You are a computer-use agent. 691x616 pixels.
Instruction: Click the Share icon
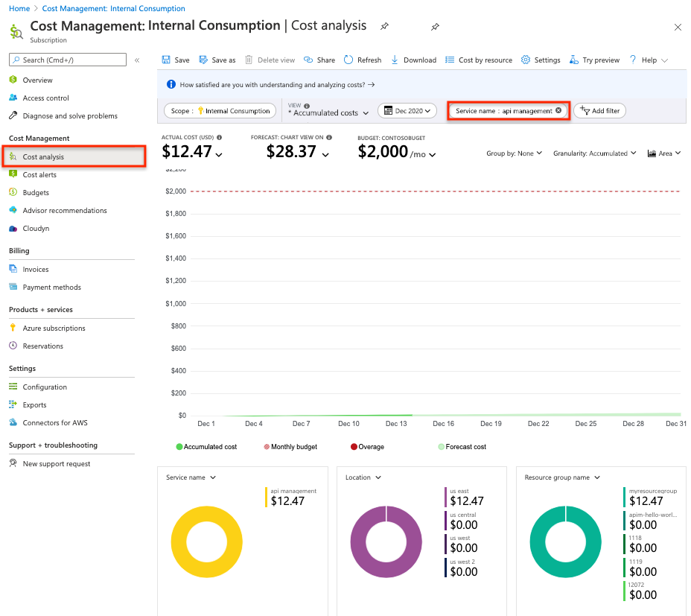[x=308, y=60]
